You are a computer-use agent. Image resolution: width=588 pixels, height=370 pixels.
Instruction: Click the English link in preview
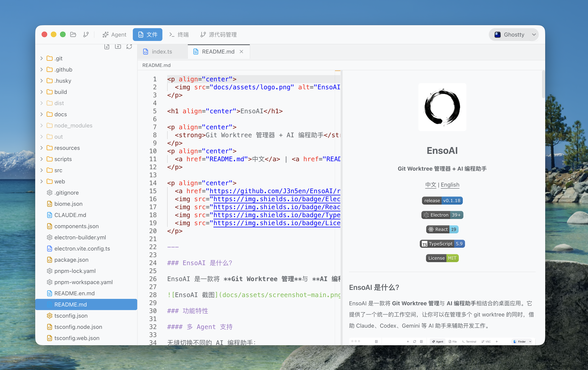pyautogui.click(x=450, y=185)
